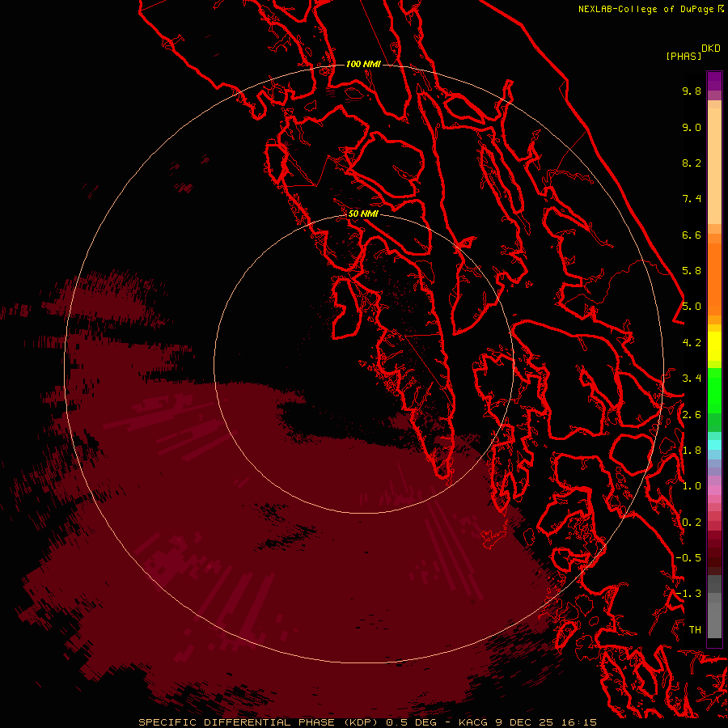This screenshot has width=728, height=728.
Task: Click the 9.0 scale value
Action: [x=692, y=127]
